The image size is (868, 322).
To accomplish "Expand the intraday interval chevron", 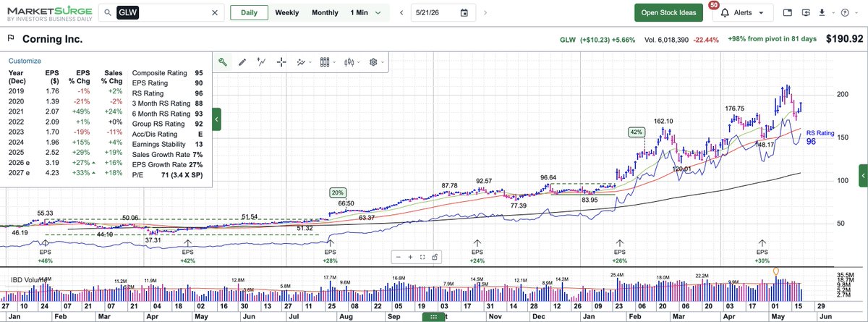I will click(378, 13).
